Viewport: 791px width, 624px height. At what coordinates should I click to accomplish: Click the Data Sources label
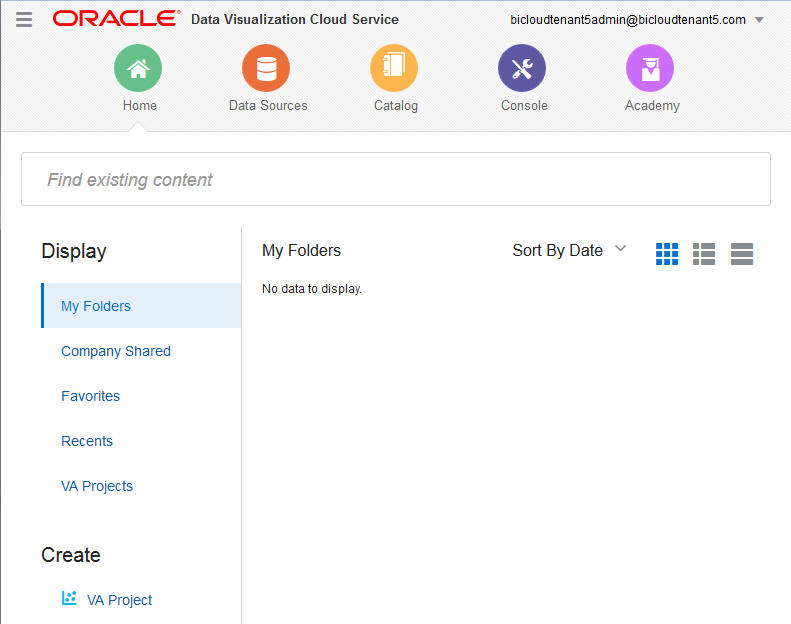(x=268, y=105)
